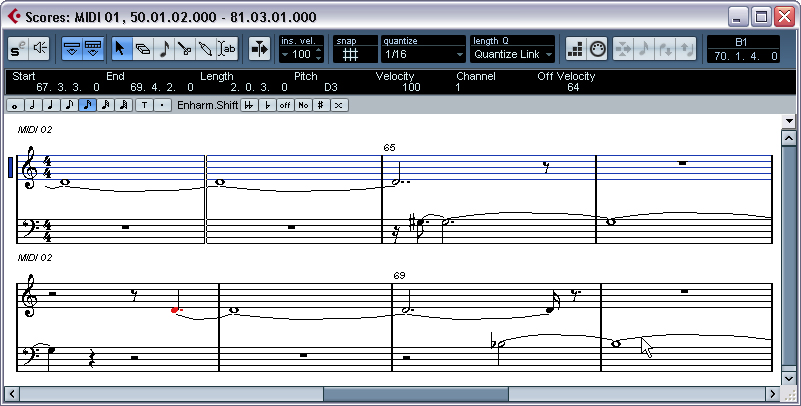Select the eighth note value button
Screen dimensions: 801x406
point(69,105)
